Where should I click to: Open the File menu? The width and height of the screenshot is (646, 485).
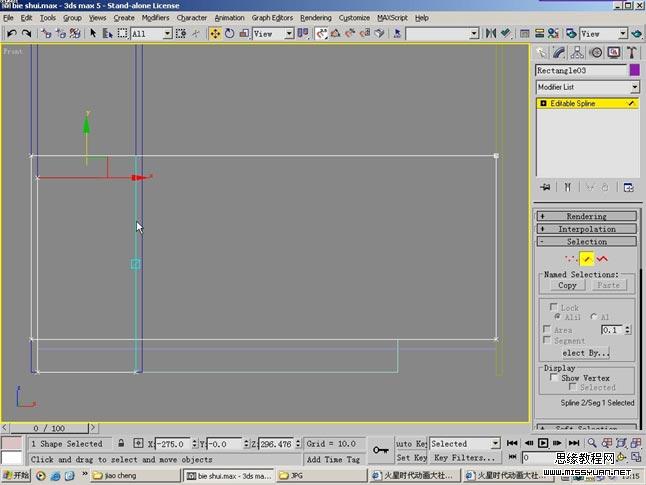click(x=8, y=18)
